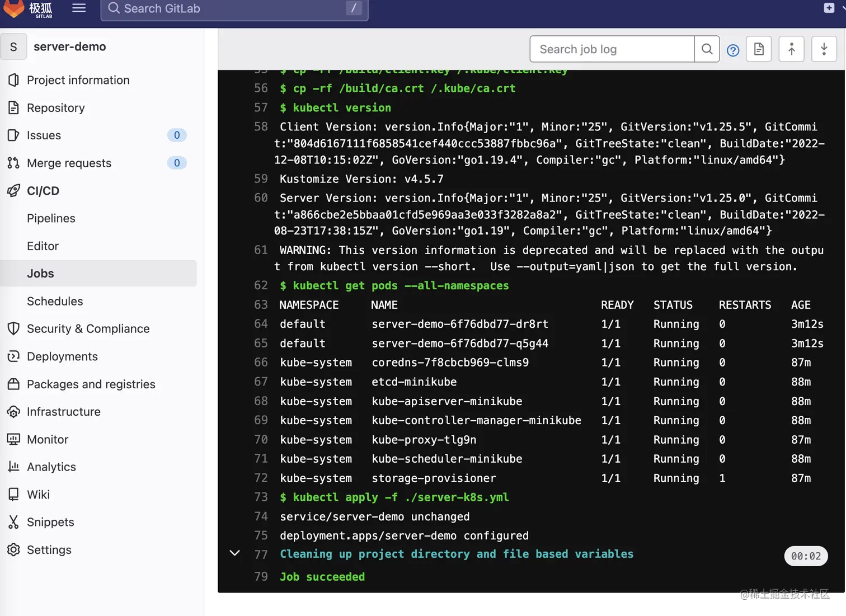Click the CI/CD rocket icon
This screenshot has width=846, height=616.
pyautogui.click(x=13, y=191)
